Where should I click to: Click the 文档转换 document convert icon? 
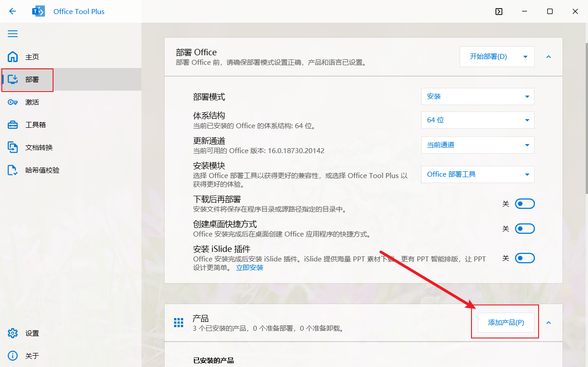(13, 147)
